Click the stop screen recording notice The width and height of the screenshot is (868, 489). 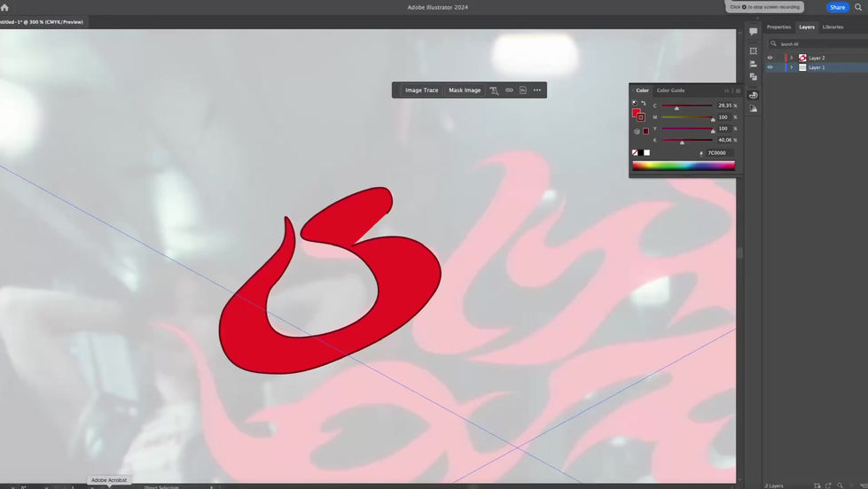point(764,7)
